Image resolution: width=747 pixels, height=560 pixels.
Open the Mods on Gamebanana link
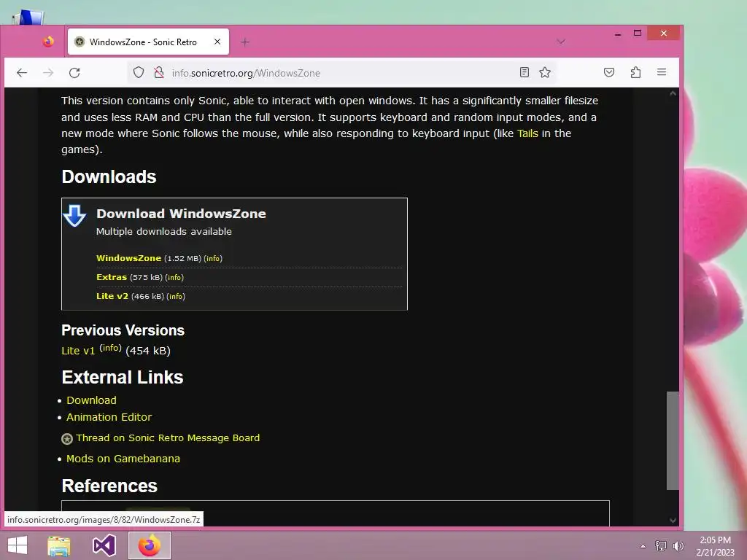click(123, 459)
